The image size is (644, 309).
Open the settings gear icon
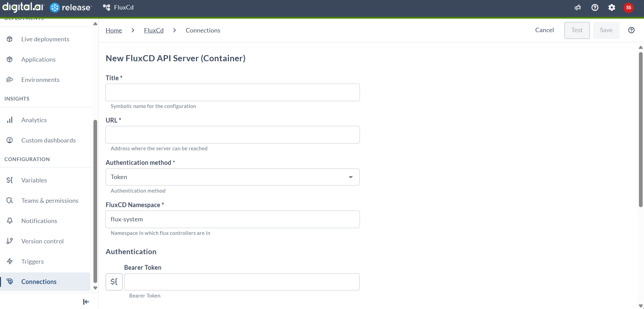(612, 7)
